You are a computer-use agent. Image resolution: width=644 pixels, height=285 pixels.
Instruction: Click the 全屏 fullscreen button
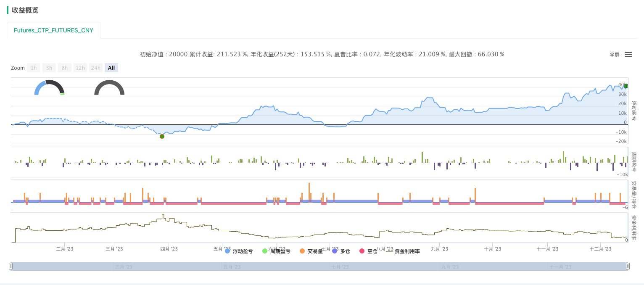coord(615,54)
